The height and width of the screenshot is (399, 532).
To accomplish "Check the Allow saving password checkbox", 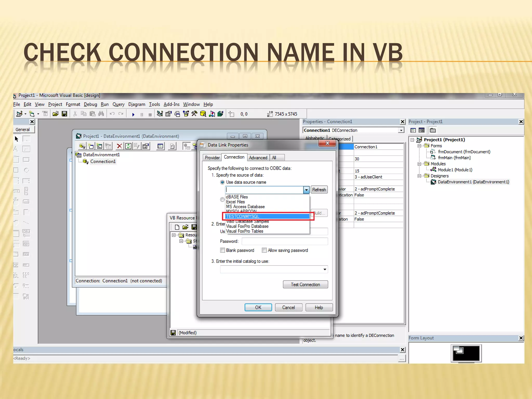I will click(264, 250).
